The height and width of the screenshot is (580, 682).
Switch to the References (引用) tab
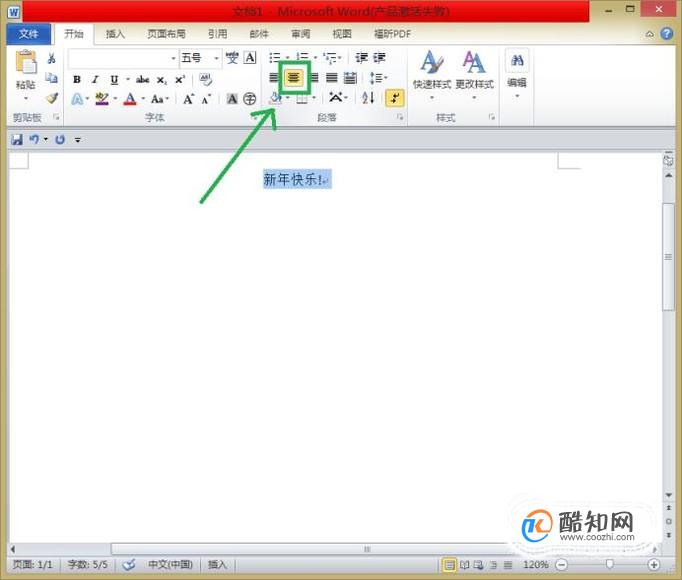click(217, 34)
